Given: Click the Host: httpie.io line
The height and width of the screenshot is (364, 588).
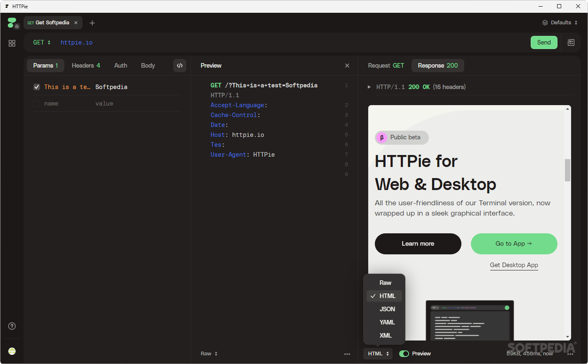Looking at the screenshot, I should coord(238,135).
